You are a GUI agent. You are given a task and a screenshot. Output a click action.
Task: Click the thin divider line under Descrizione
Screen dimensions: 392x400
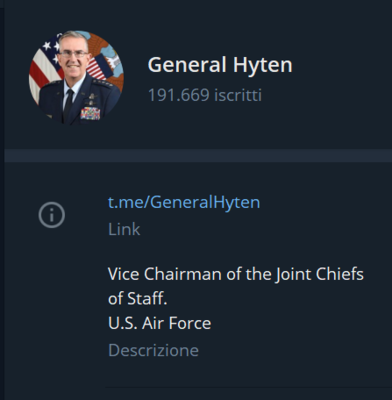(249, 387)
